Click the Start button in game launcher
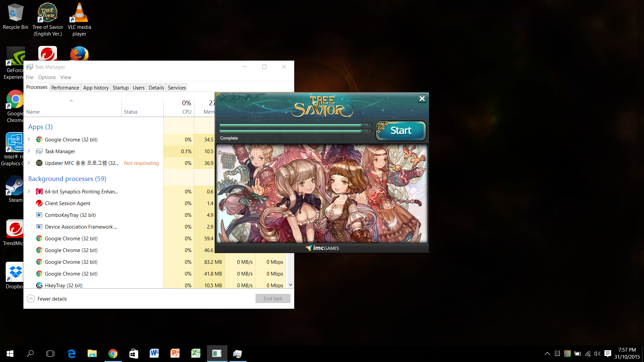 click(x=401, y=131)
